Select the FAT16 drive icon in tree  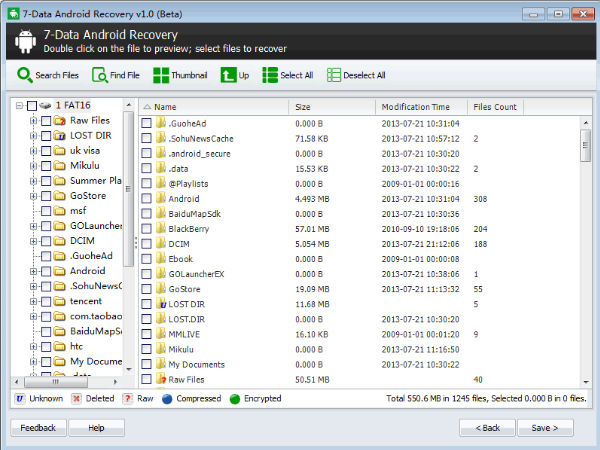(46, 105)
